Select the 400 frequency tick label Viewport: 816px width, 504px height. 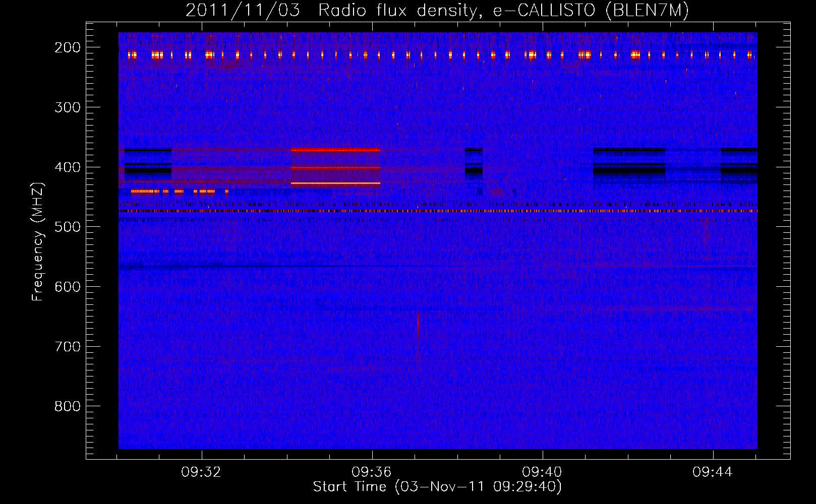pyautogui.click(x=68, y=167)
